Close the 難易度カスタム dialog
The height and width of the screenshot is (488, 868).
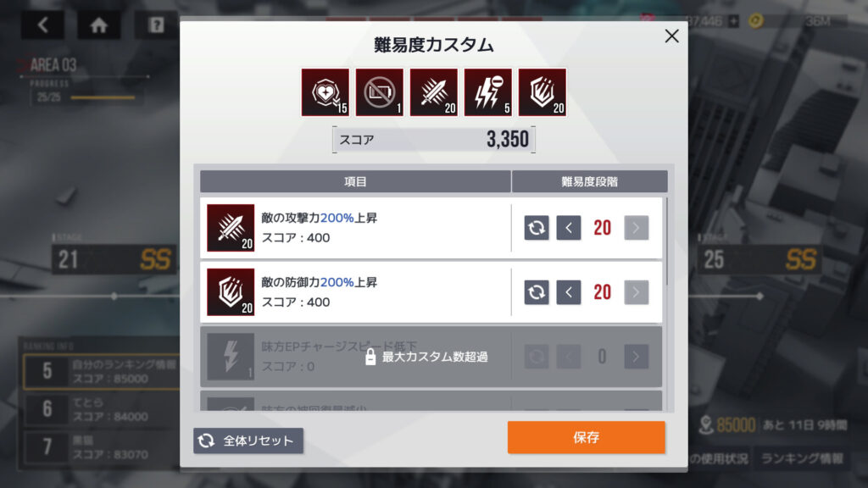point(671,36)
